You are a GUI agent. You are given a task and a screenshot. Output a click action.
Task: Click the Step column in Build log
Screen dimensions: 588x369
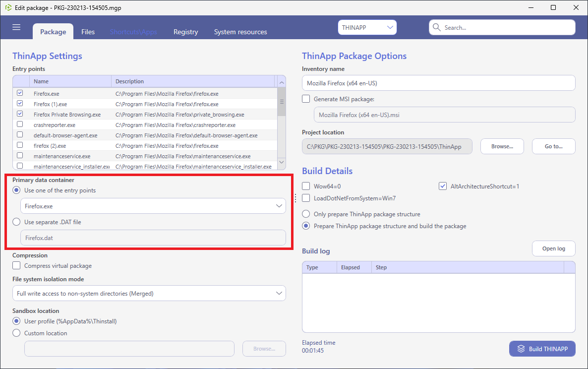[468, 267]
